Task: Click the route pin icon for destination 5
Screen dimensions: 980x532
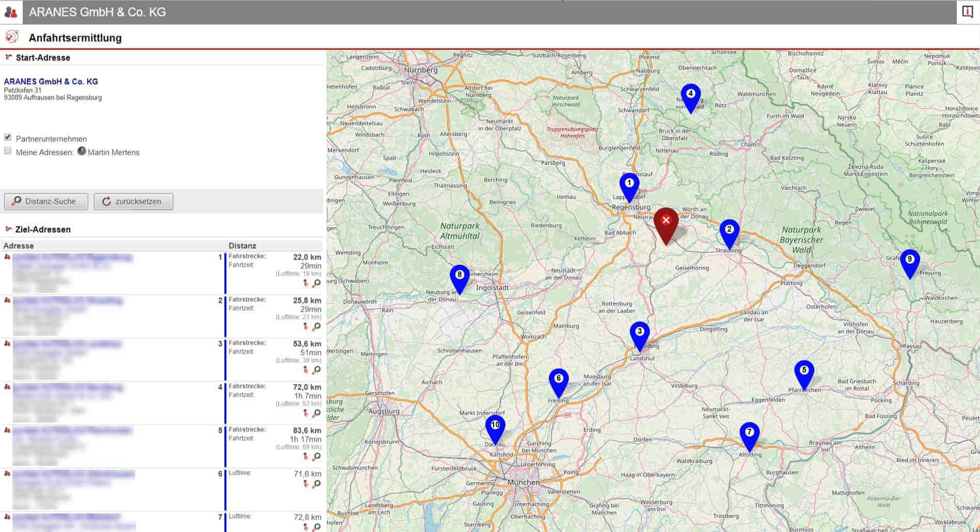Action: click(x=306, y=456)
